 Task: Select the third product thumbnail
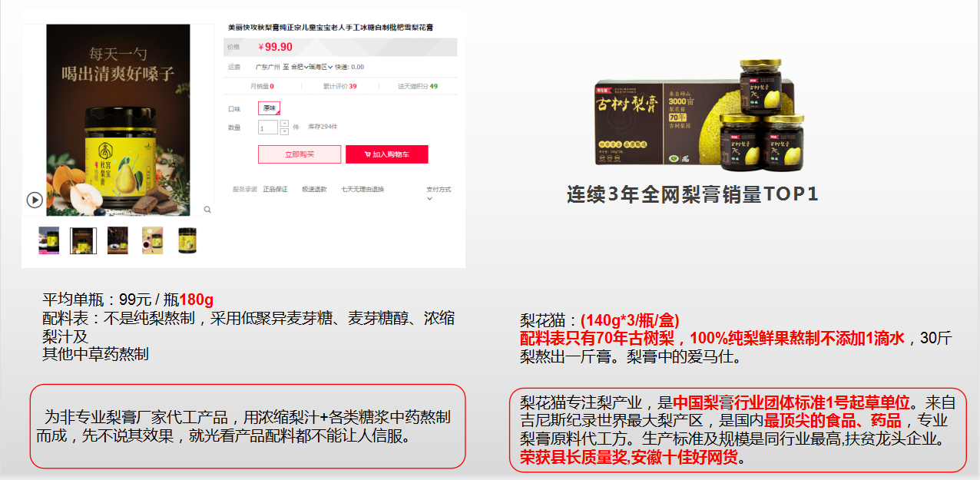click(118, 240)
